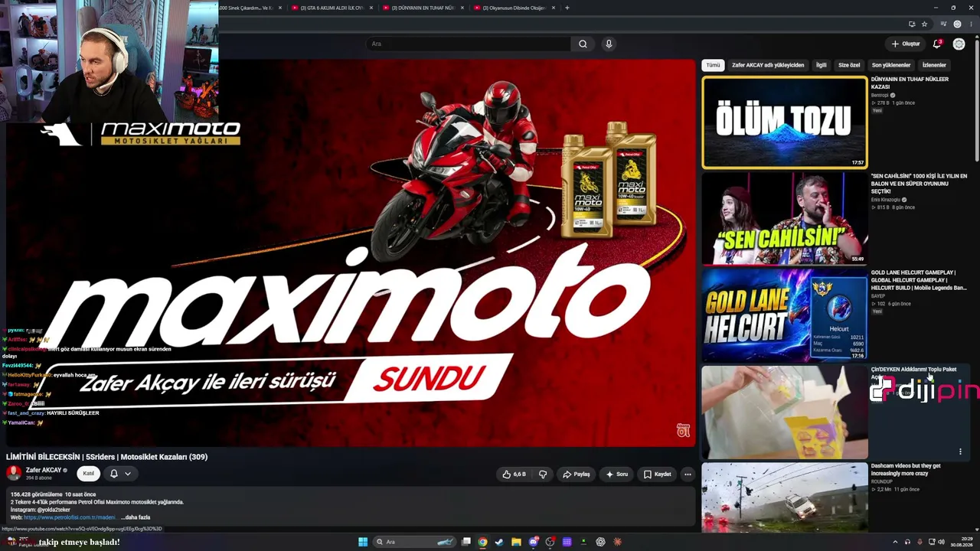Click the video title LİMİTİNİ BİLECEKSİN
980x551 pixels.
point(107,457)
